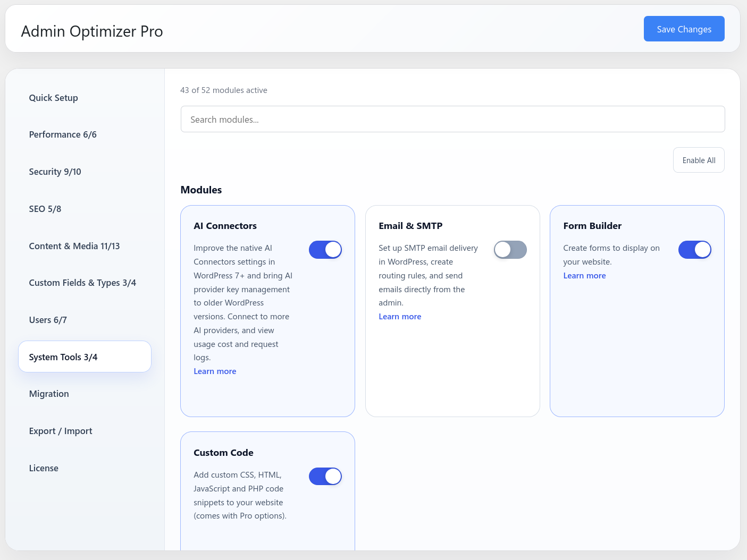Turn off the Form Builder toggle
747x560 pixels.
click(695, 250)
